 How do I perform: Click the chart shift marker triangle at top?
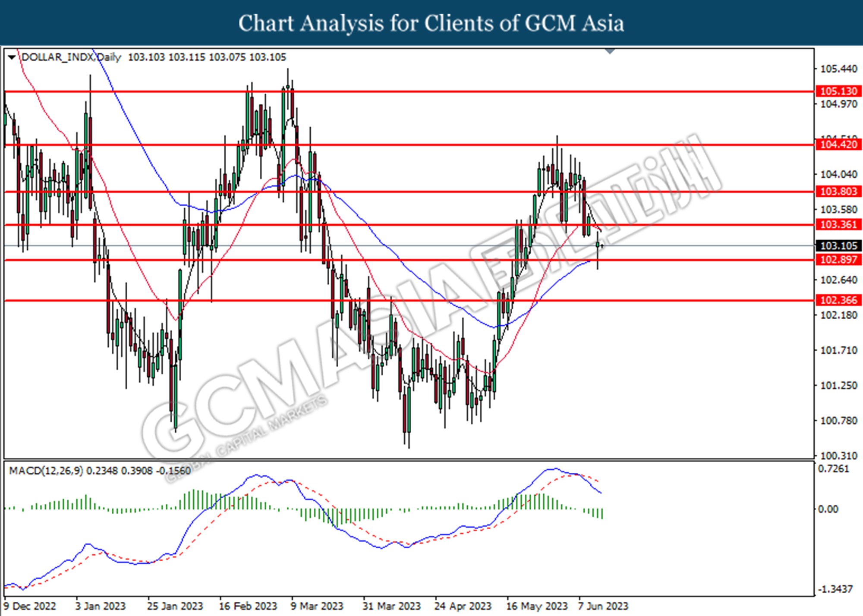tap(610, 51)
